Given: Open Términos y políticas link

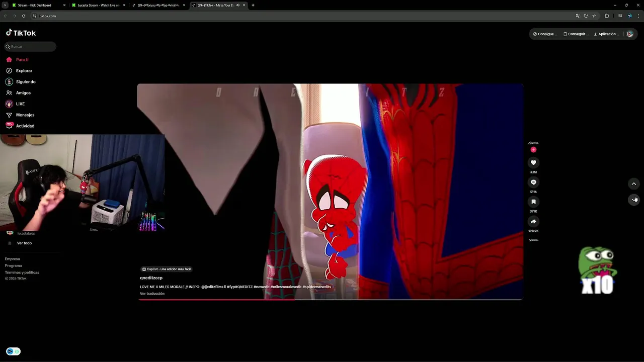Looking at the screenshot, I should point(22,273).
